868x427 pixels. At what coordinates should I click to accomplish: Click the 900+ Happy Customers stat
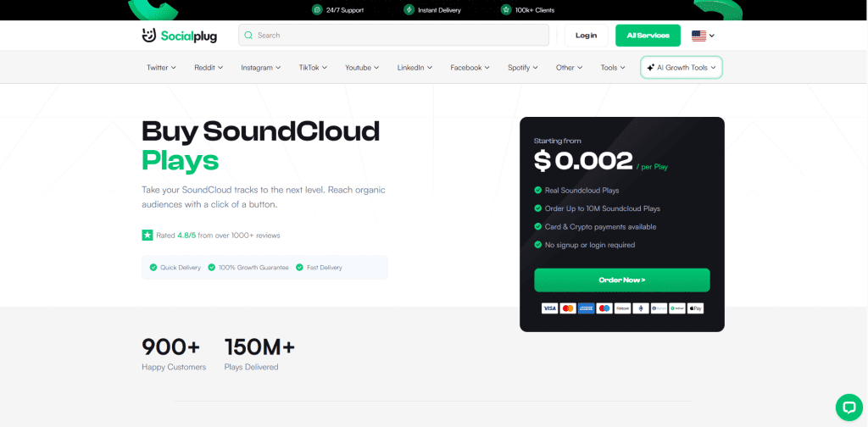point(174,353)
